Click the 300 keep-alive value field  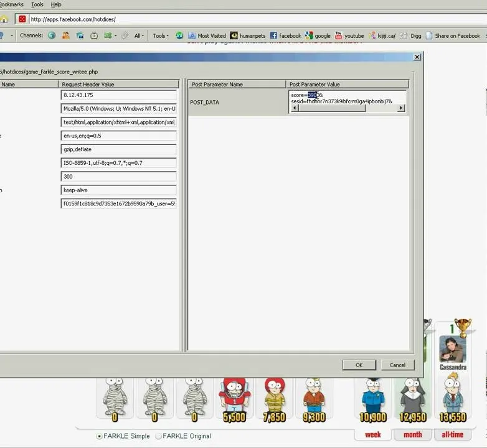[119, 177]
